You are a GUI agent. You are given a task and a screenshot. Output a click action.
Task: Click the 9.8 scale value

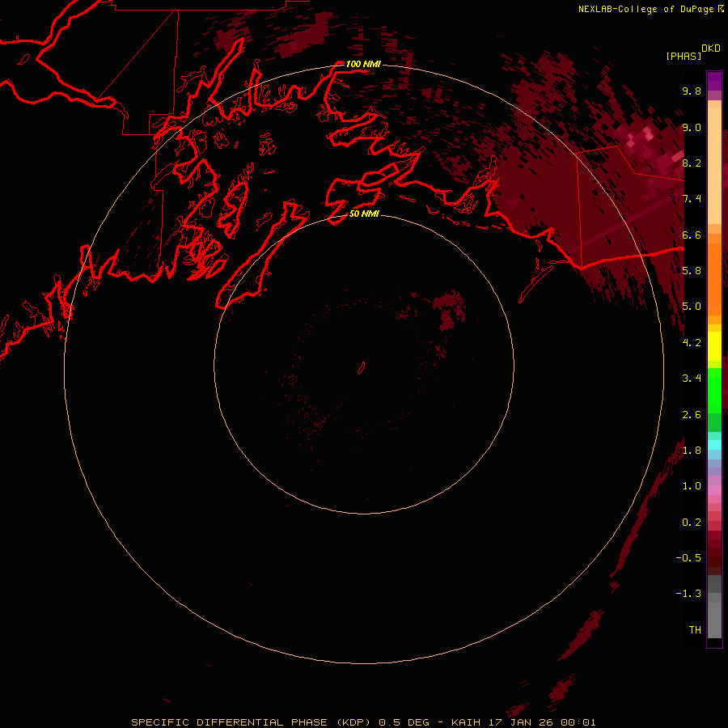pos(692,91)
